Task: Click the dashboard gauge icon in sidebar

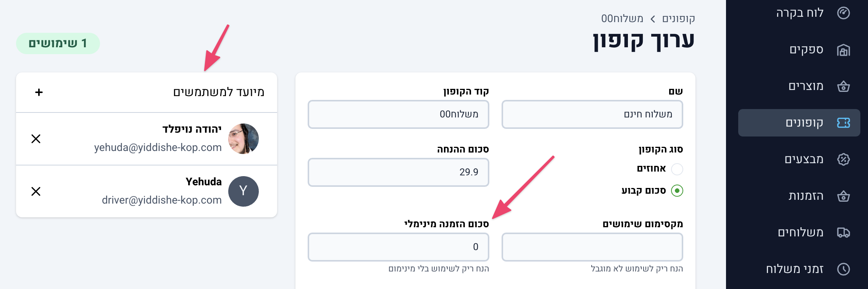Action: (x=843, y=13)
